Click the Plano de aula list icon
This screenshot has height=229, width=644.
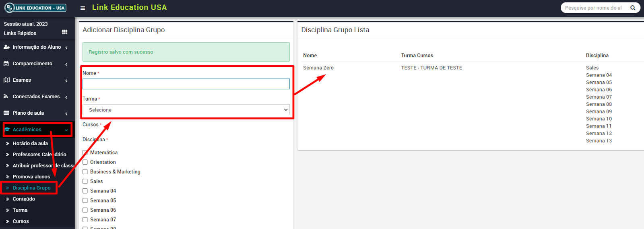pyautogui.click(x=6, y=113)
